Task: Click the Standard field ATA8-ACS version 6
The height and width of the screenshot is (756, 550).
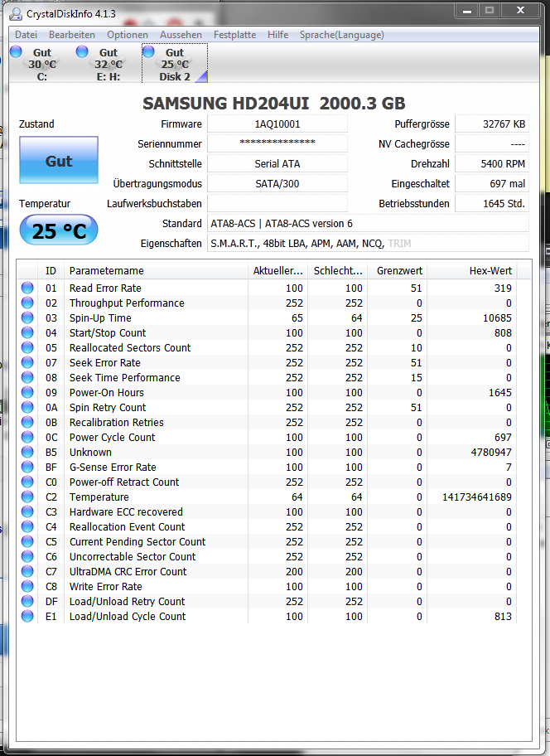Action: (368, 223)
